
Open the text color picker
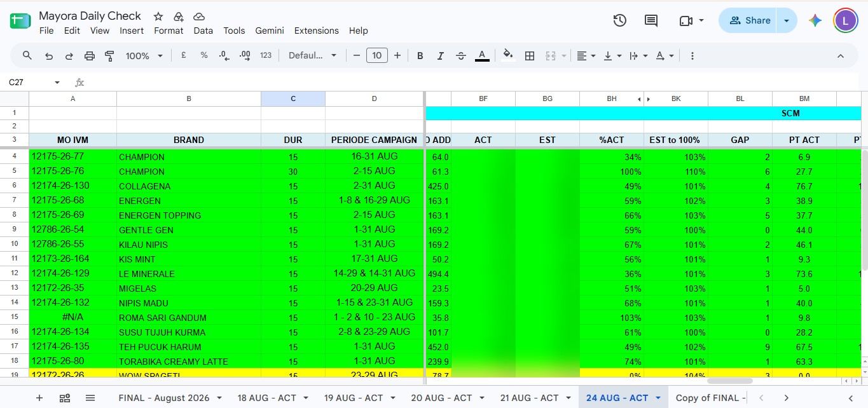pyautogui.click(x=482, y=56)
